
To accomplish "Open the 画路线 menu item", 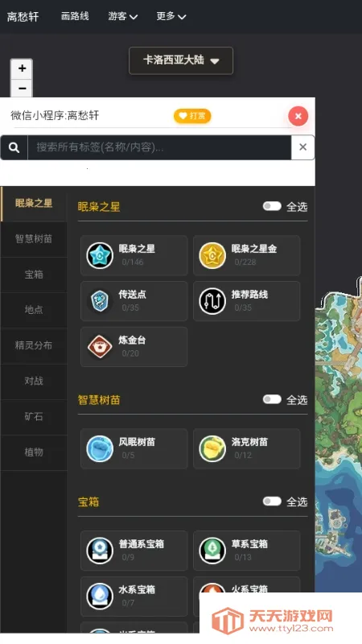I will click(x=75, y=16).
